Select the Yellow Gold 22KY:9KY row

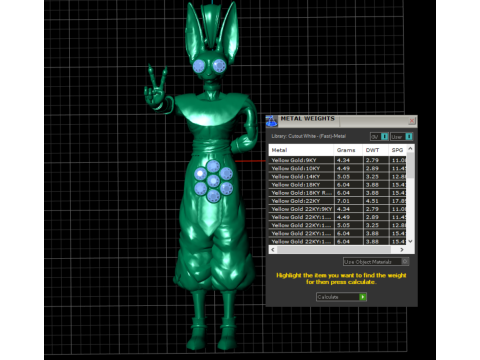coord(337,209)
